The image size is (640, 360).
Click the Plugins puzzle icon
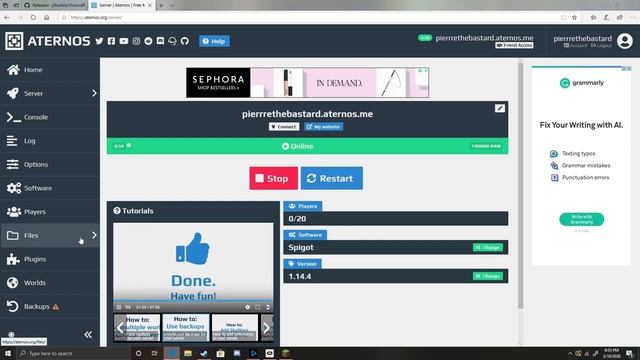(13, 259)
